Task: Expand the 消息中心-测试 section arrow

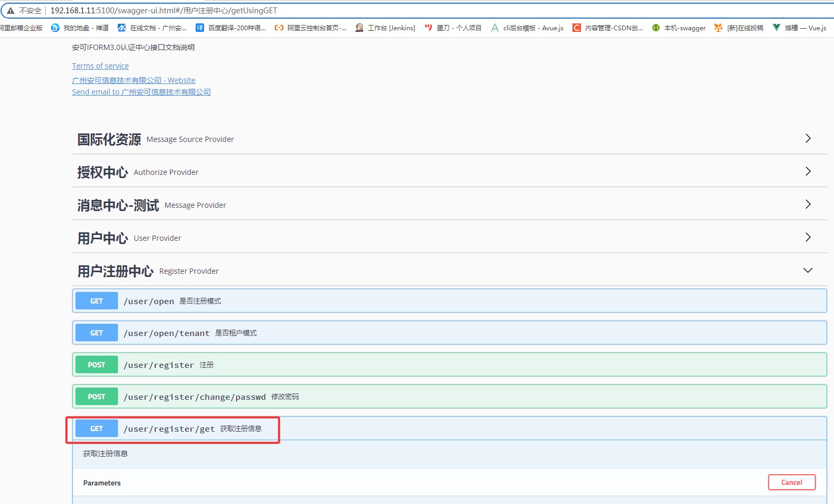Action: pos(807,205)
